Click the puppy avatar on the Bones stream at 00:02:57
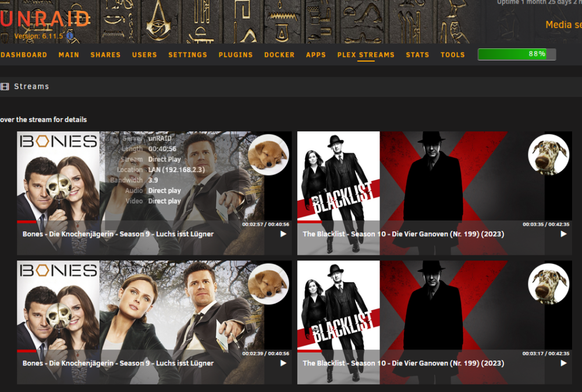The width and height of the screenshot is (582, 392). tap(268, 155)
